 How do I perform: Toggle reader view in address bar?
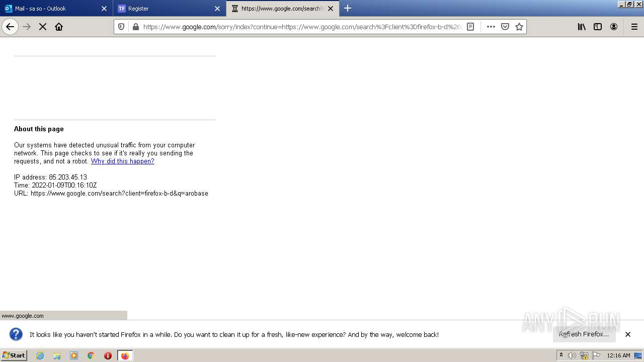click(470, 27)
